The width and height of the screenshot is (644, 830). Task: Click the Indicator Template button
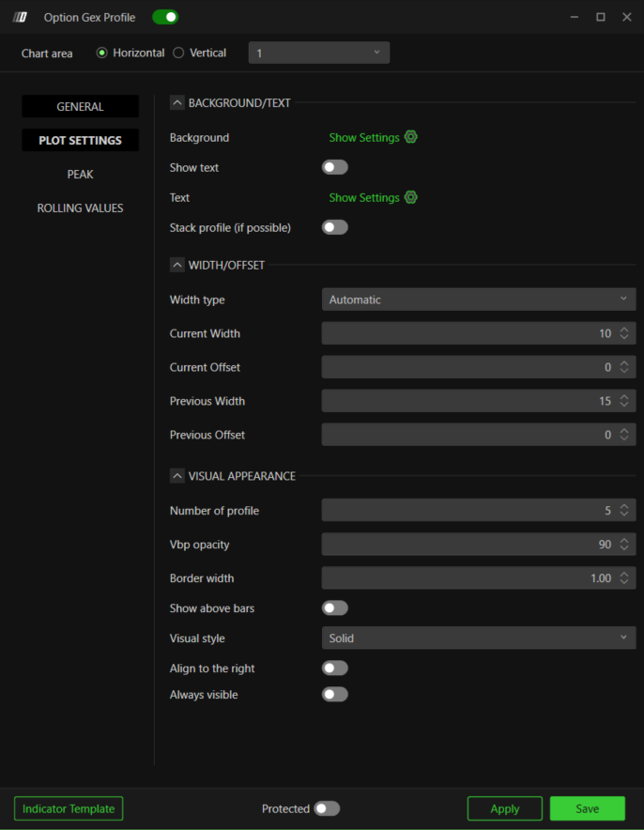69,808
